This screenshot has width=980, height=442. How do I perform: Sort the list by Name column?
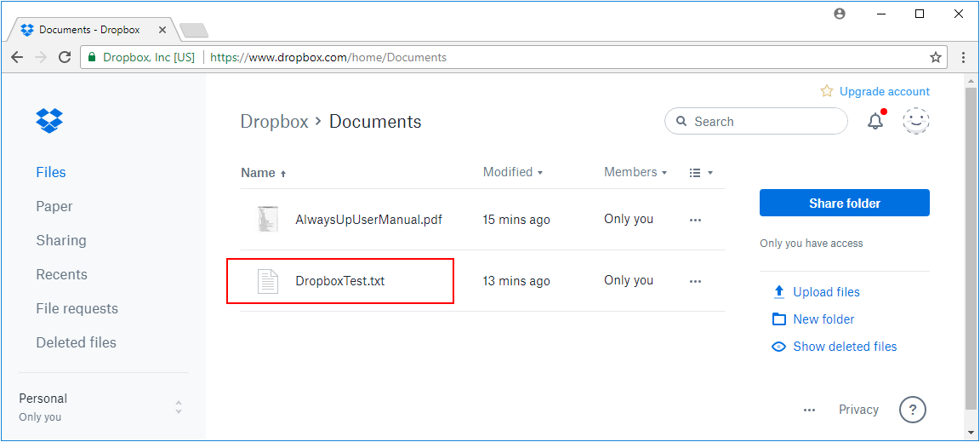[x=263, y=174]
